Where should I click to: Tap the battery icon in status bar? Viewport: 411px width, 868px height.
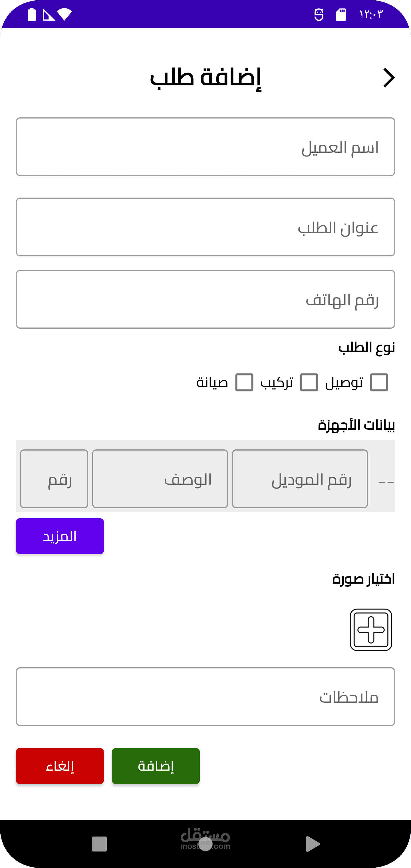click(x=32, y=15)
